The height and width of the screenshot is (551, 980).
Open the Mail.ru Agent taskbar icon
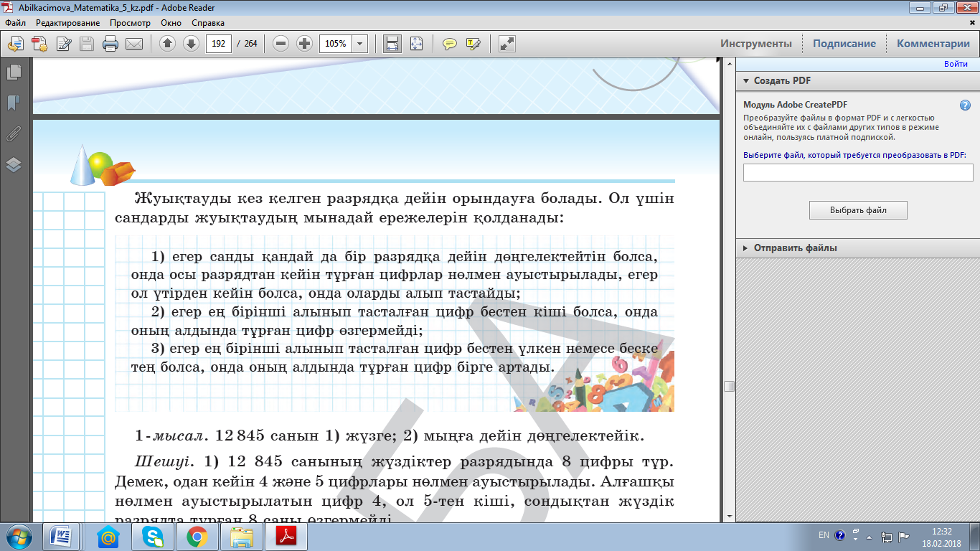108,537
